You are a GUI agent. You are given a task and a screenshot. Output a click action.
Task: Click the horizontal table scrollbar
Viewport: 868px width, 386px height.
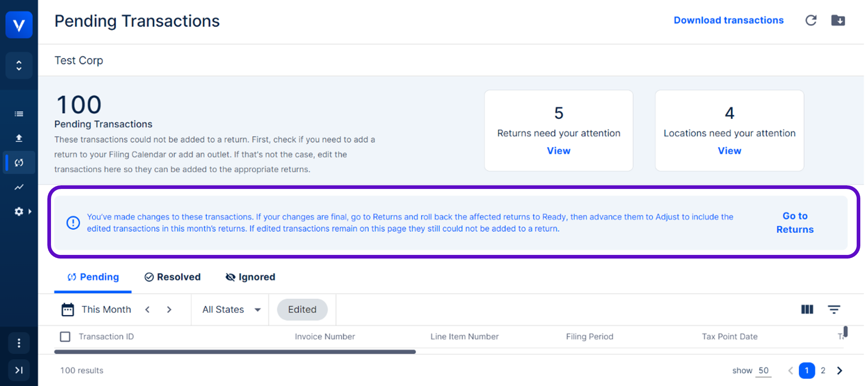[235, 352]
